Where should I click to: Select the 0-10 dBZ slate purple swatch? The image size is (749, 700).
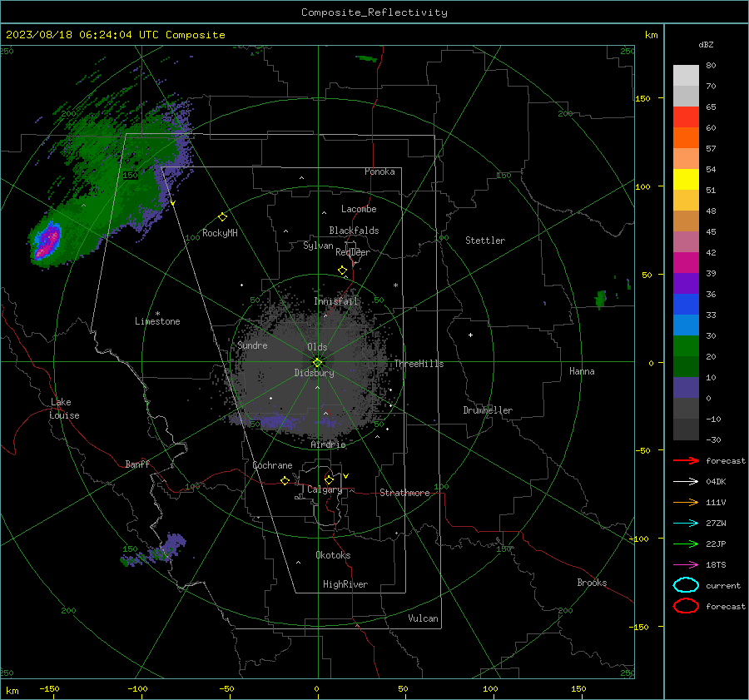tap(686, 387)
